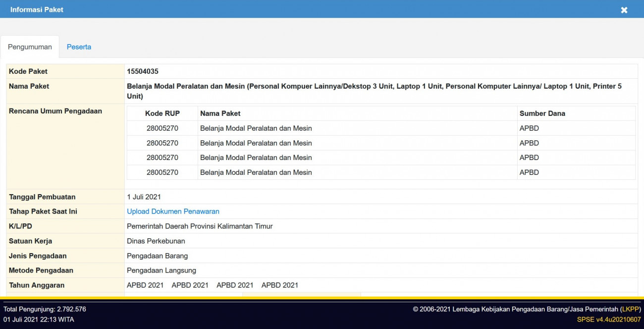Viewport: 644px width, 329px height.
Task: Click the Tahun Anggaran APBD 2021 row
Action: 145,285
